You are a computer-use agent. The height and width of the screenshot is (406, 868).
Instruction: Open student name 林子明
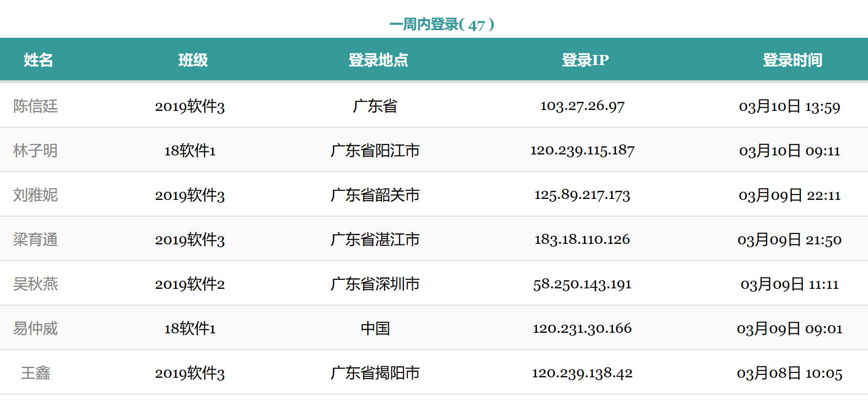(x=35, y=151)
